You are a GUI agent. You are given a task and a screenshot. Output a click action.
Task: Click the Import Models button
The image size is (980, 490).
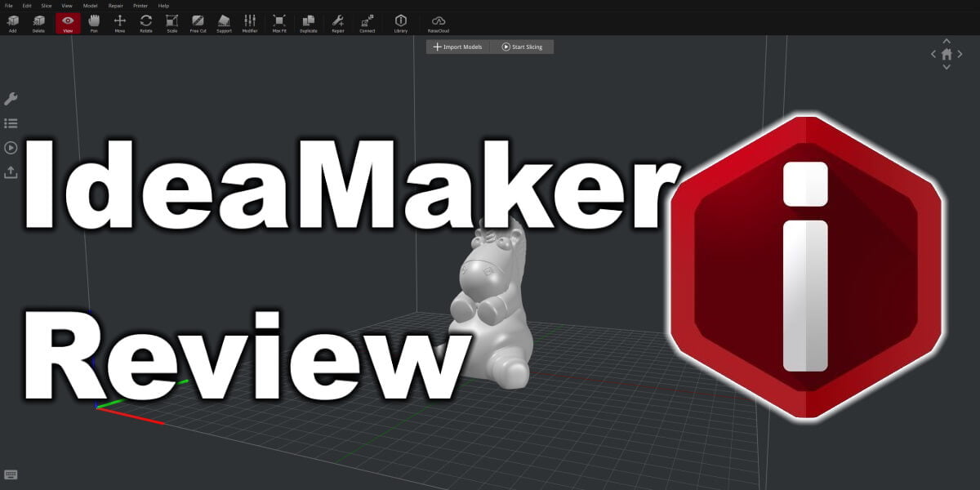coord(457,47)
